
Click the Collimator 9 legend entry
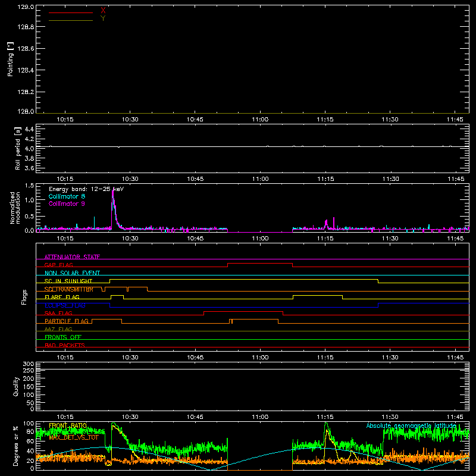[x=67, y=203]
